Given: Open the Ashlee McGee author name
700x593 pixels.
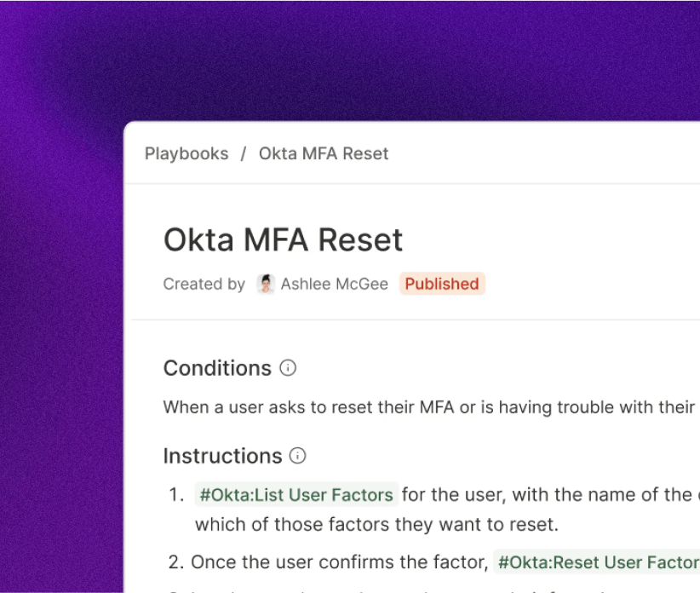Looking at the screenshot, I should 334,285.
